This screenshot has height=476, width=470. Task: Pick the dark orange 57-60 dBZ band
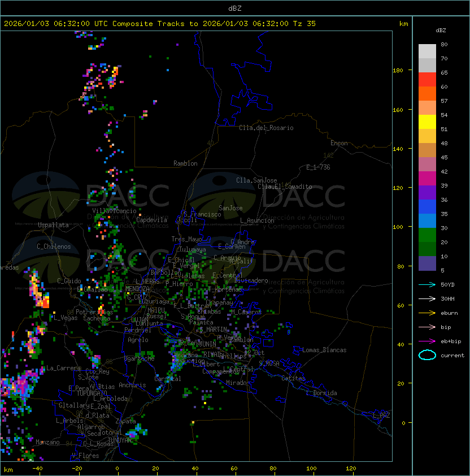click(x=427, y=94)
